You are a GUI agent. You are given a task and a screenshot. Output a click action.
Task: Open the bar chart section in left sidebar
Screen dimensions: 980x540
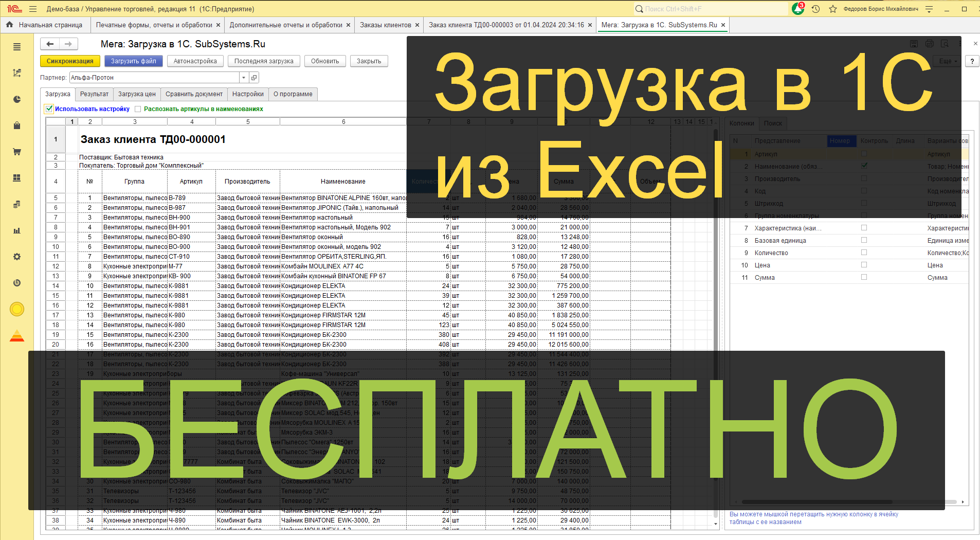pyautogui.click(x=17, y=230)
